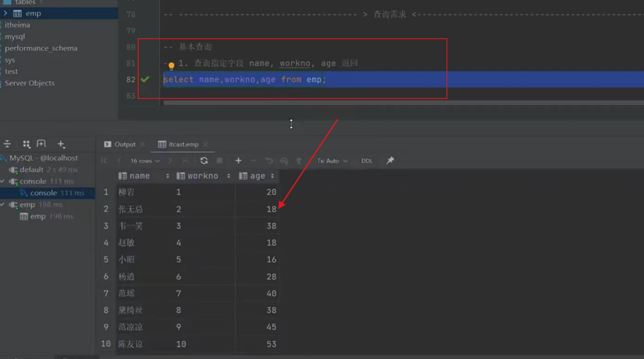Click the MySQL datasource icon in Services
Image resolution: width=644 pixels, height=359 pixels.
coord(4,158)
